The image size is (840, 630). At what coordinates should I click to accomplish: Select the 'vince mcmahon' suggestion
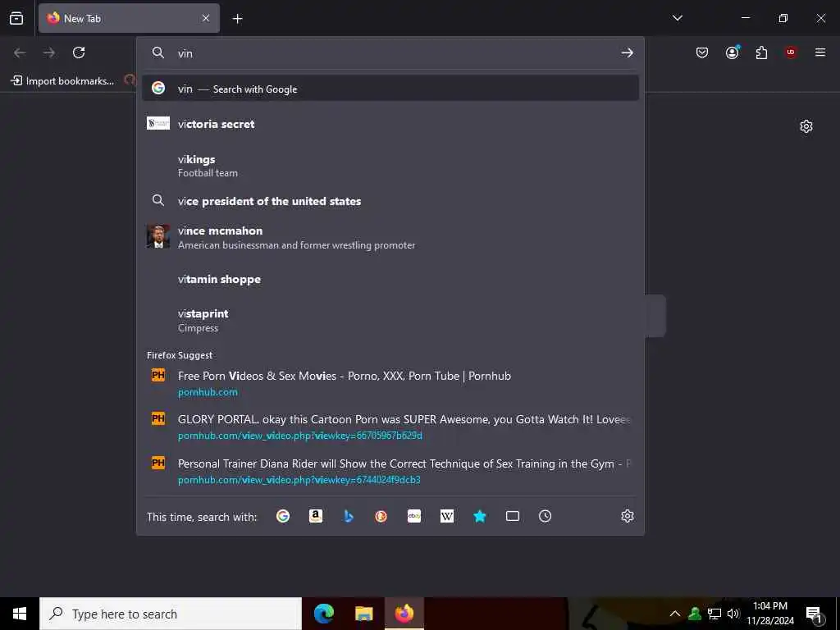click(390, 237)
